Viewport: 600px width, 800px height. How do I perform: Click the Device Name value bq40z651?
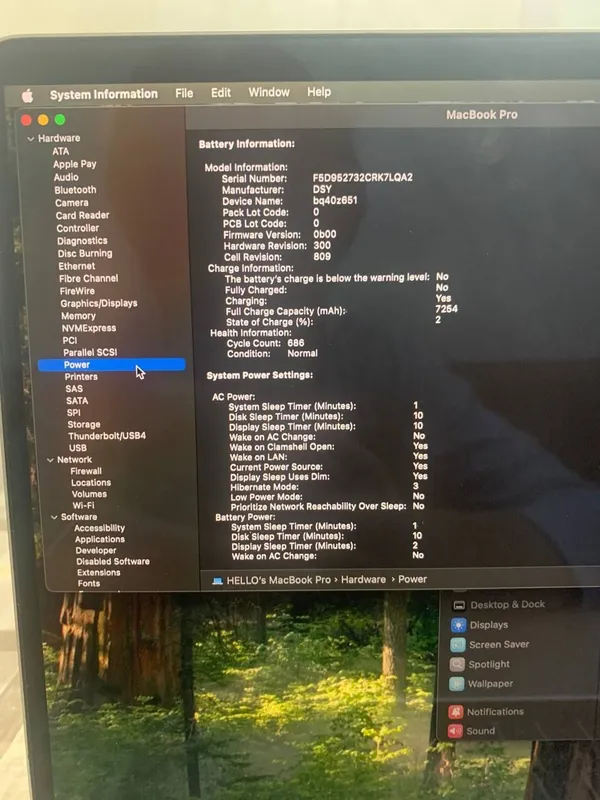(x=335, y=201)
